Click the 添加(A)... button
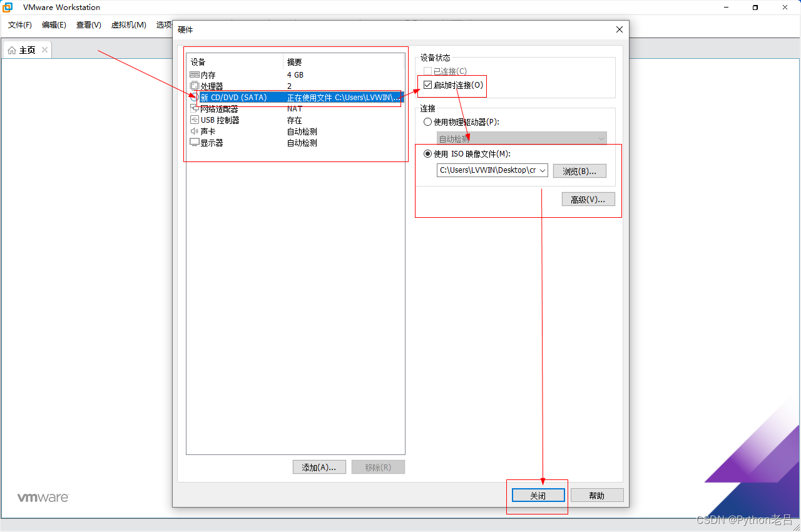The image size is (801, 532). tap(319, 468)
